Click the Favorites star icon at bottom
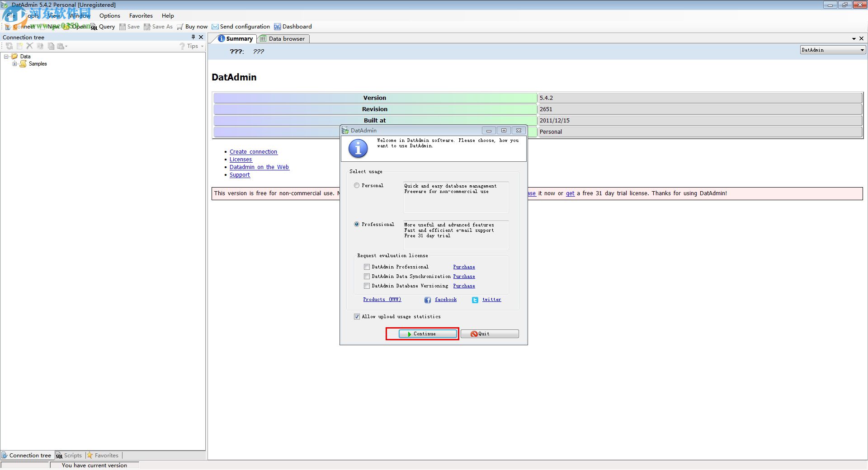868x470 pixels. click(x=90, y=456)
